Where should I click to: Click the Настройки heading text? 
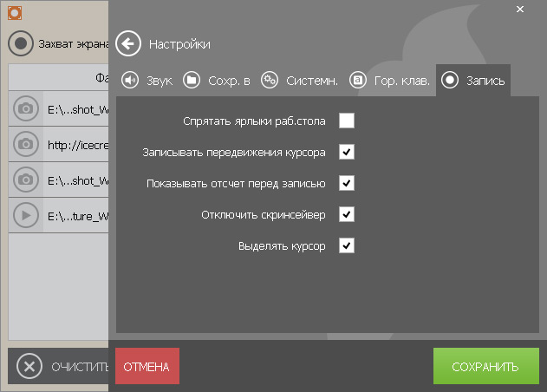tap(179, 44)
